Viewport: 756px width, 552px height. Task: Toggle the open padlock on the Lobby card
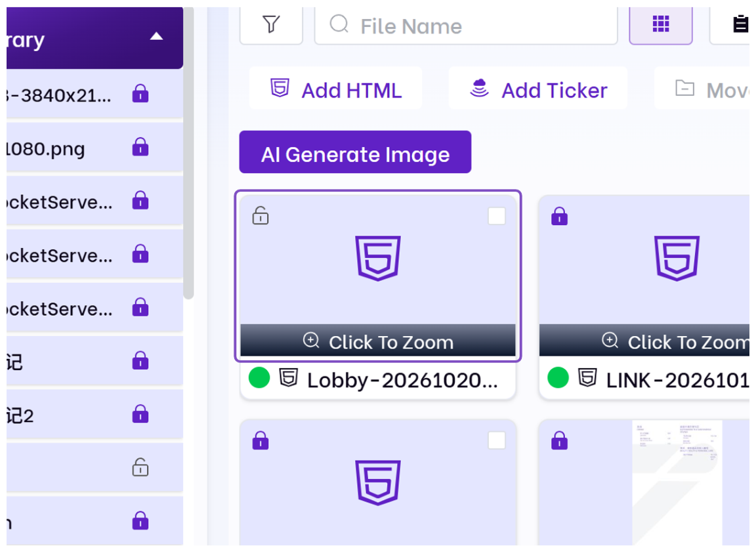261,216
